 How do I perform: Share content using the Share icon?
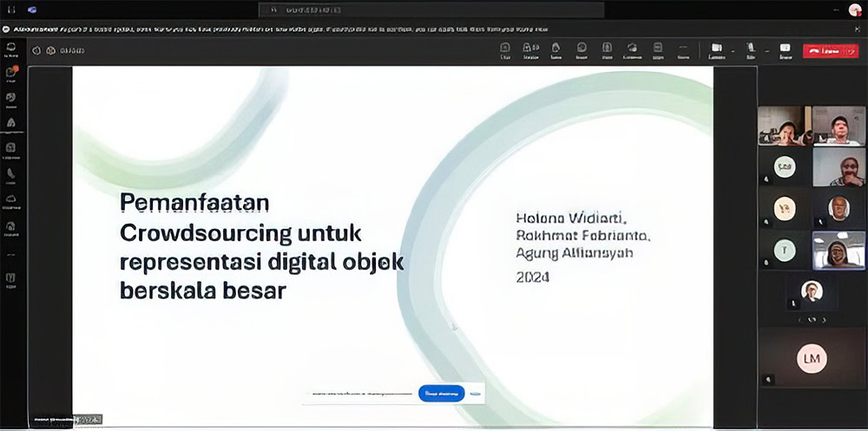pos(785,50)
